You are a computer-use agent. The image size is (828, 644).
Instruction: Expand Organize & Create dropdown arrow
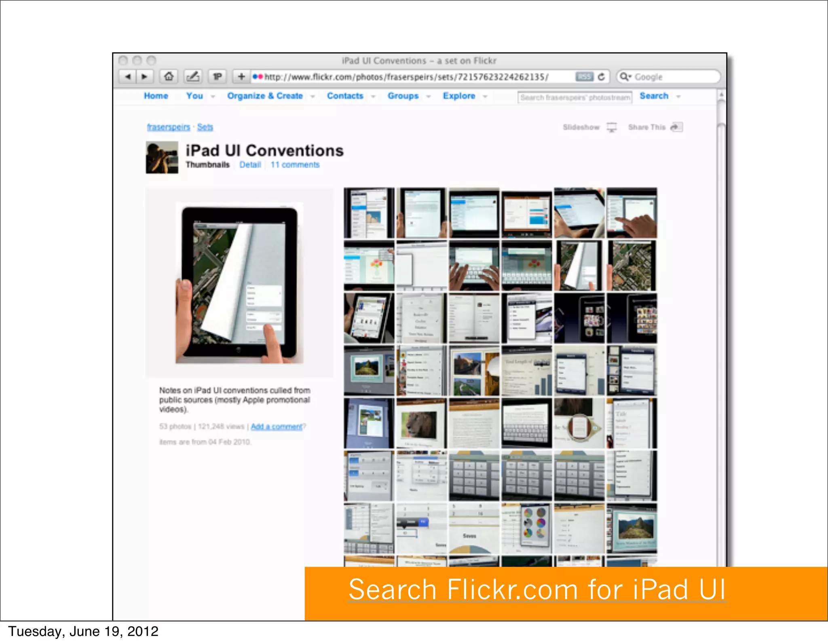(x=313, y=97)
